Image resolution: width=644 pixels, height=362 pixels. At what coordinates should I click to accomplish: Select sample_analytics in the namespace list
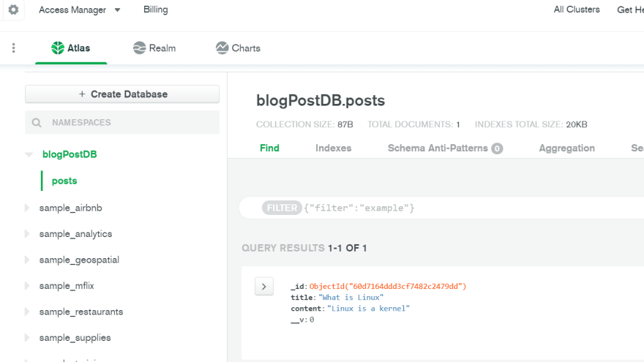coord(75,234)
